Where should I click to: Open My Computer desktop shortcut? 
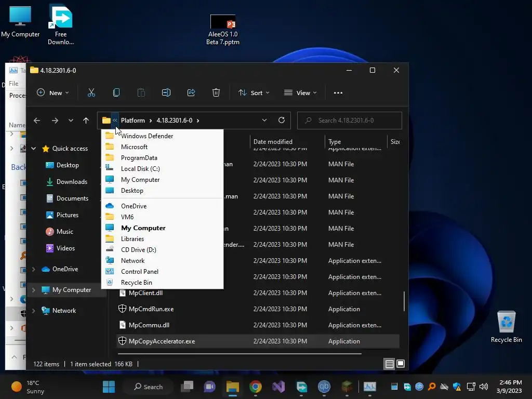20,21
